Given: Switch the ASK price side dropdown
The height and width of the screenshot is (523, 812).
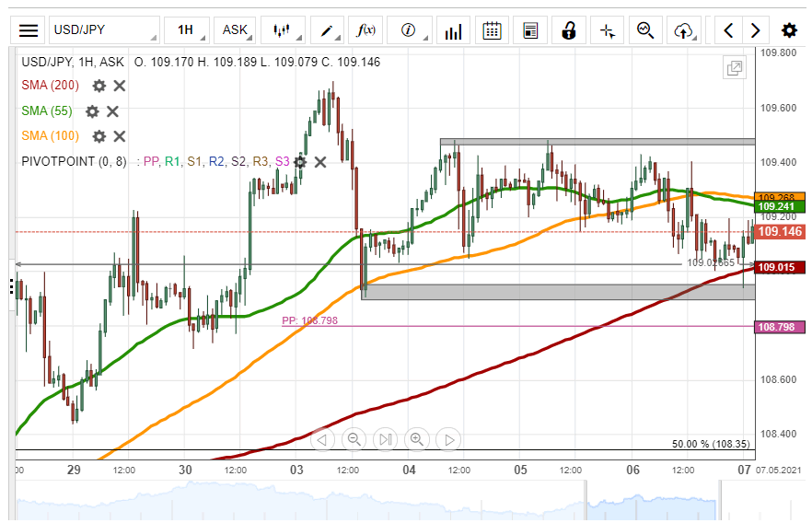Looking at the screenshot, I should pos(235,30).
